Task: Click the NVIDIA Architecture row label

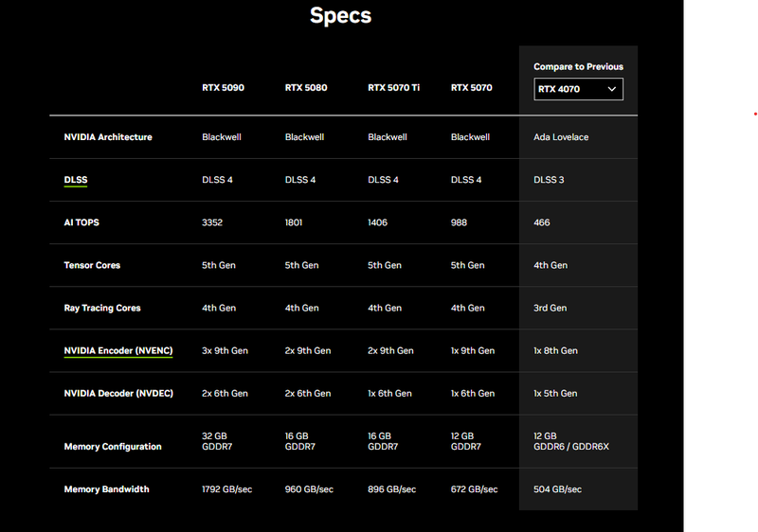Action: pos(108,137)
